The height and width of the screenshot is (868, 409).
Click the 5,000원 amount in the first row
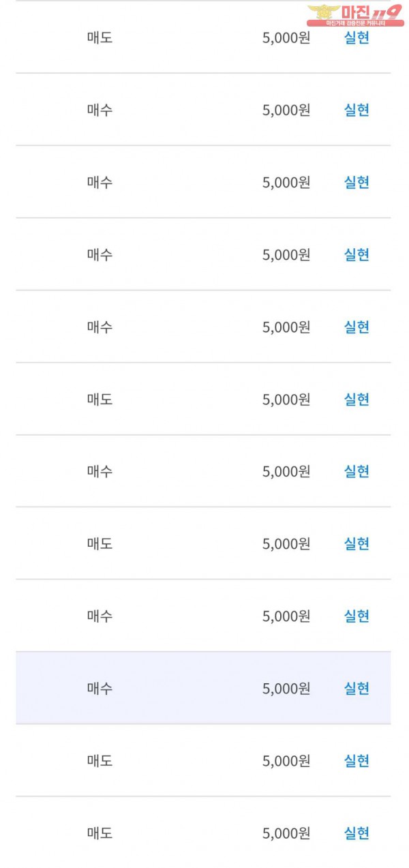(x=286, y=38)
